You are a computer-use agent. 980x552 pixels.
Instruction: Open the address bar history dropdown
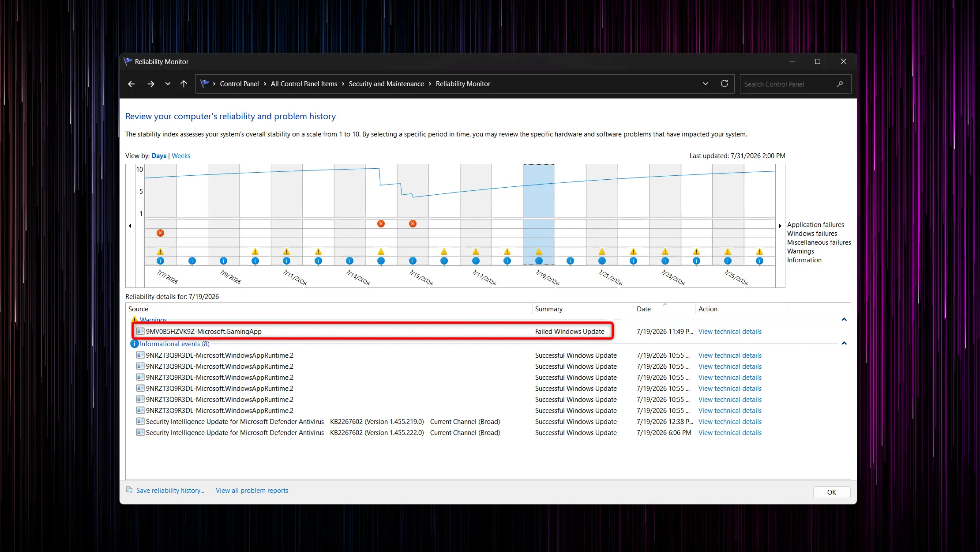[705, 84]
